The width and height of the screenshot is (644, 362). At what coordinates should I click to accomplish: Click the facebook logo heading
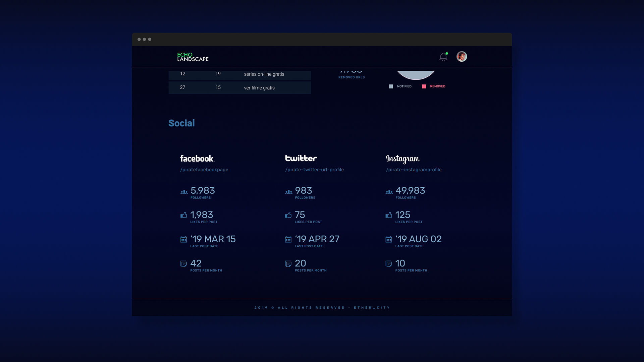click(x=197, y=158)
